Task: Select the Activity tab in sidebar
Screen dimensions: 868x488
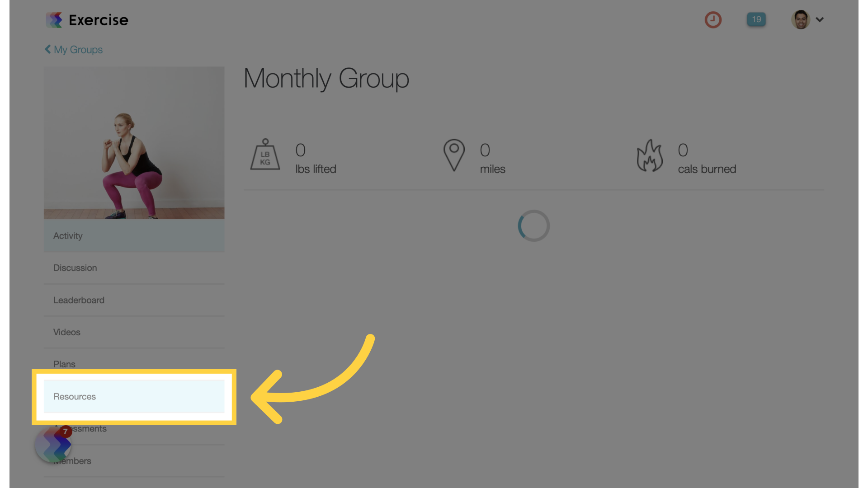Action: (134, 235)
